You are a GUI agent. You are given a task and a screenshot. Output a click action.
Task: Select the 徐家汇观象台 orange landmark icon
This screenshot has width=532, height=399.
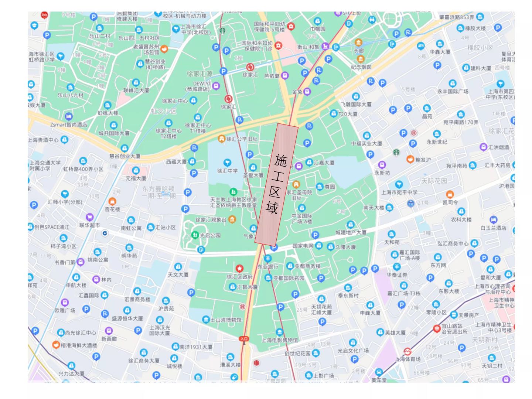pos(232,219)
